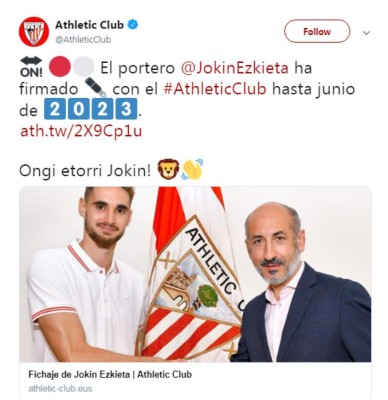Click the blue digit 3 keycap emoji
The width and height of the screenshot is (388, 400).
click(126, 109)
